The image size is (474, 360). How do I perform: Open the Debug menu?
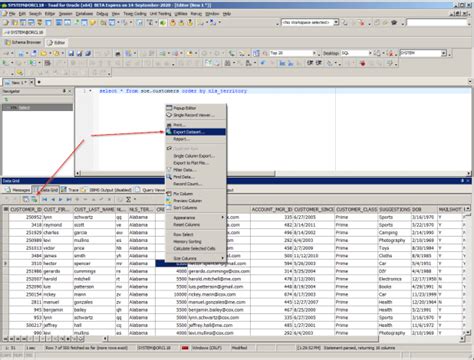click(102, 14)
